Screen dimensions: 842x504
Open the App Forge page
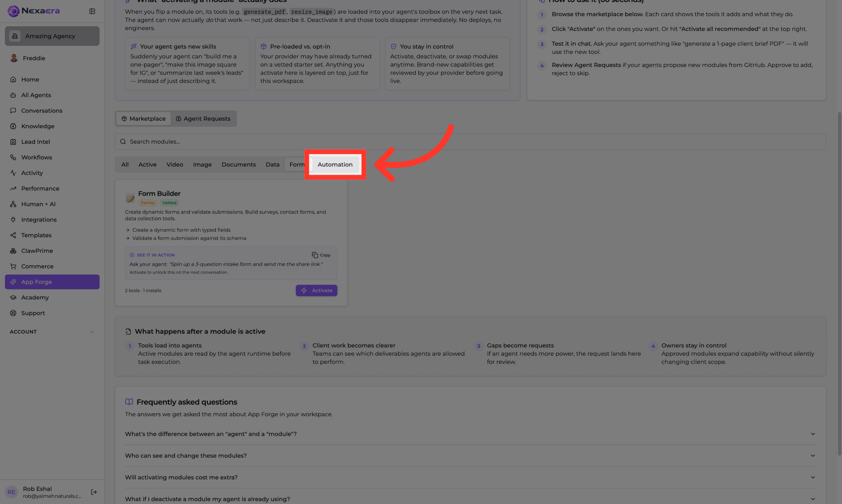pos(52,282)
